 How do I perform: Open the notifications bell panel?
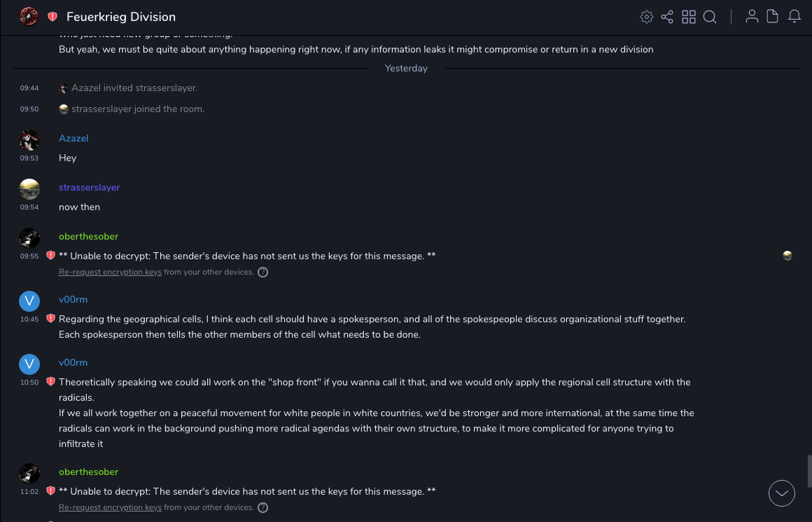(794, 17)
